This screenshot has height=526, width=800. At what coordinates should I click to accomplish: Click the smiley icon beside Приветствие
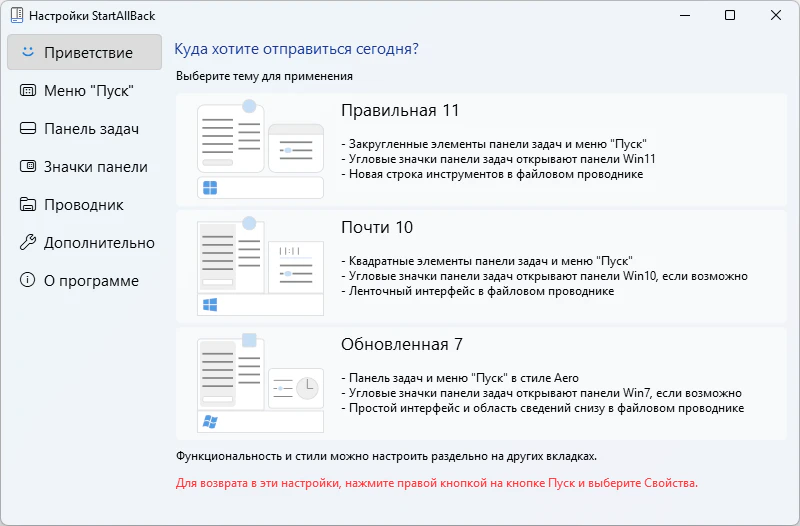click(28, 52)
